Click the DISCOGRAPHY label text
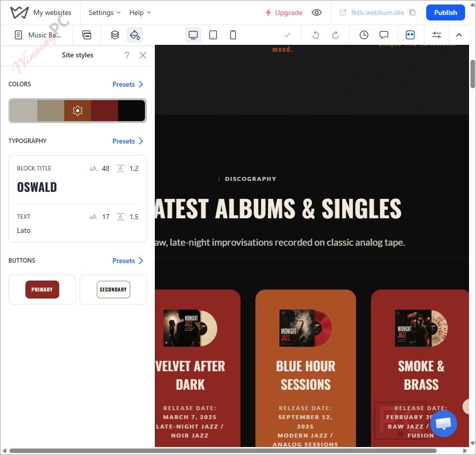Image resolution: width=476 pixels, height=455 pixels. (x=250, y=179)
